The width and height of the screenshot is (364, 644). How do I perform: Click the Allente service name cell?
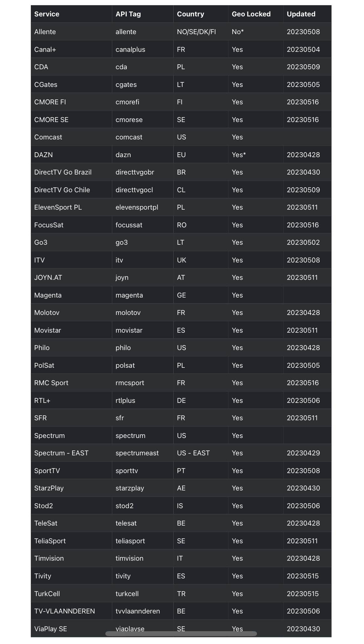pos(45,32)
